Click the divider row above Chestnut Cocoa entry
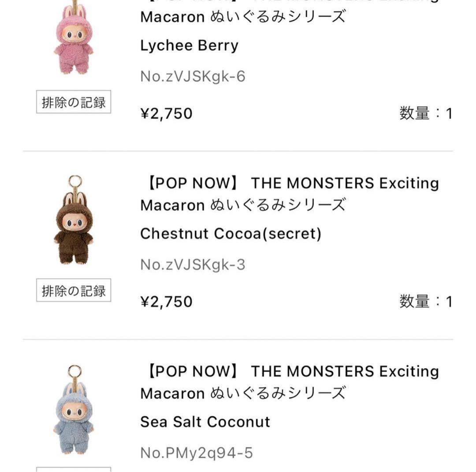This screenshot has width=476, height=472. coord(238,151)
